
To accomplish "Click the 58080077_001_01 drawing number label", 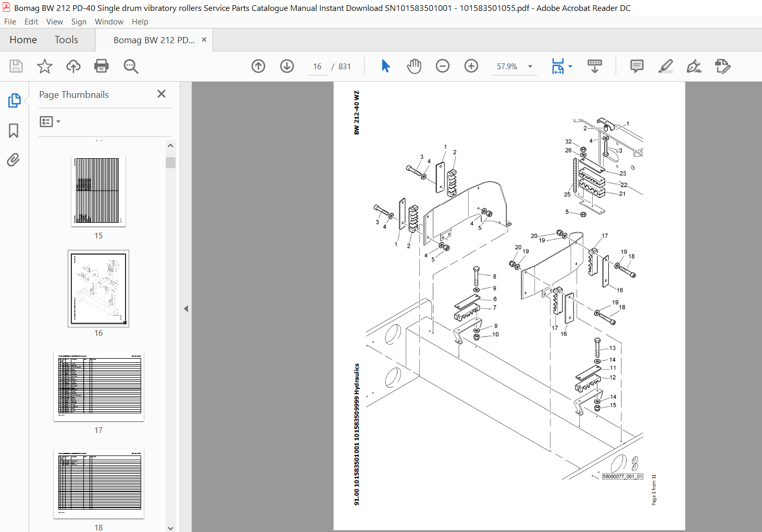I will (623, 476).
